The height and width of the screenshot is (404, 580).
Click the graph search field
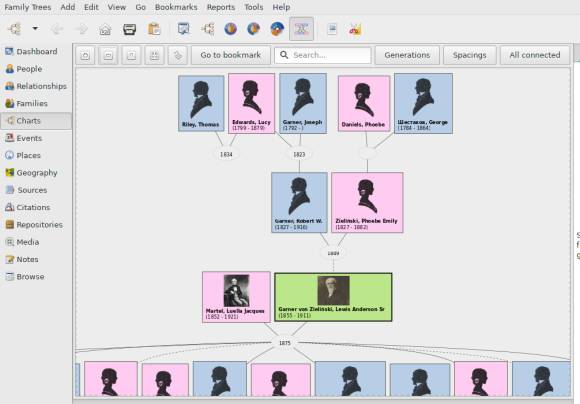point(323,55)
